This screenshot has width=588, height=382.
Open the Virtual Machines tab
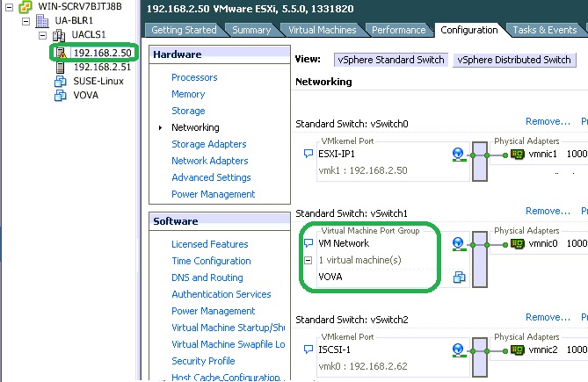(322, 30)
